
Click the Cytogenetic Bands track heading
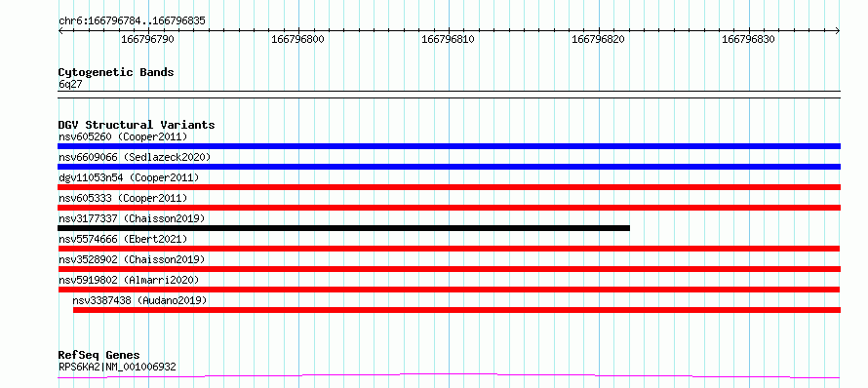(x=116, y=72)
